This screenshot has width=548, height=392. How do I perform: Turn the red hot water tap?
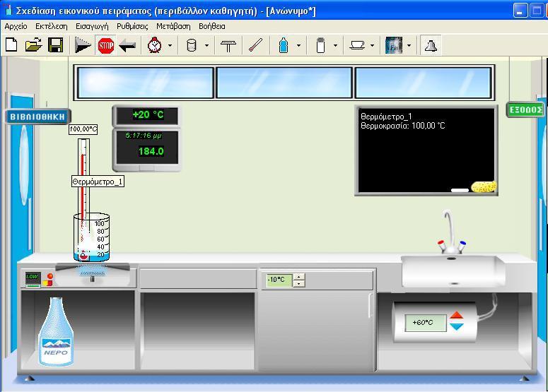(x=442, y=243)
